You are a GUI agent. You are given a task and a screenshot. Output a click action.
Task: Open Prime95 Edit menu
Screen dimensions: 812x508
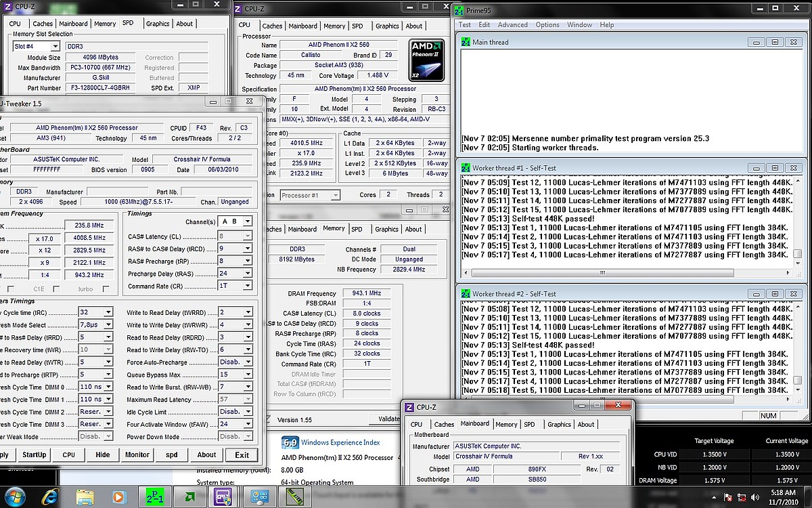pyautogui.click(x=484, y=25)
